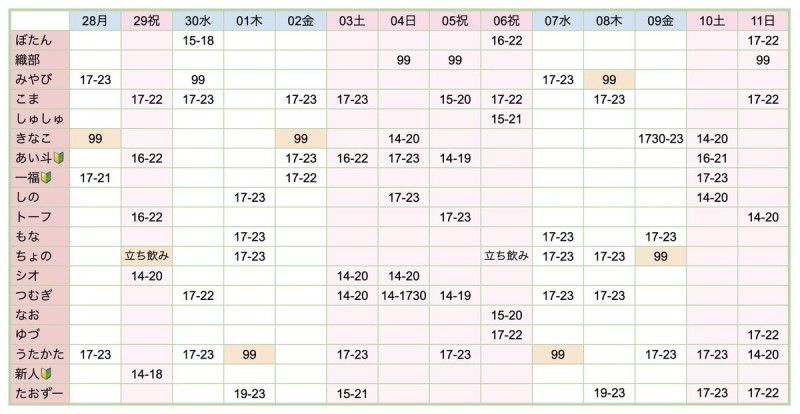This screenshot has height=414, width=800.
Task: Click beginner mark icon beside あい斗
Action: [x=59, y=158]
